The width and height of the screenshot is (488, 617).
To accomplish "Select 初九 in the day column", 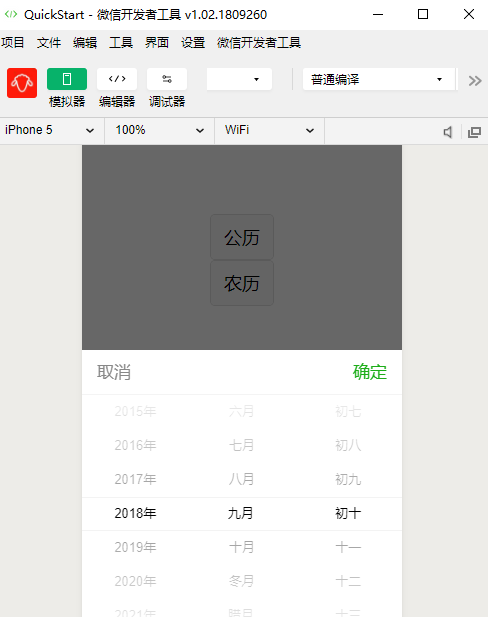I will 348,479.
